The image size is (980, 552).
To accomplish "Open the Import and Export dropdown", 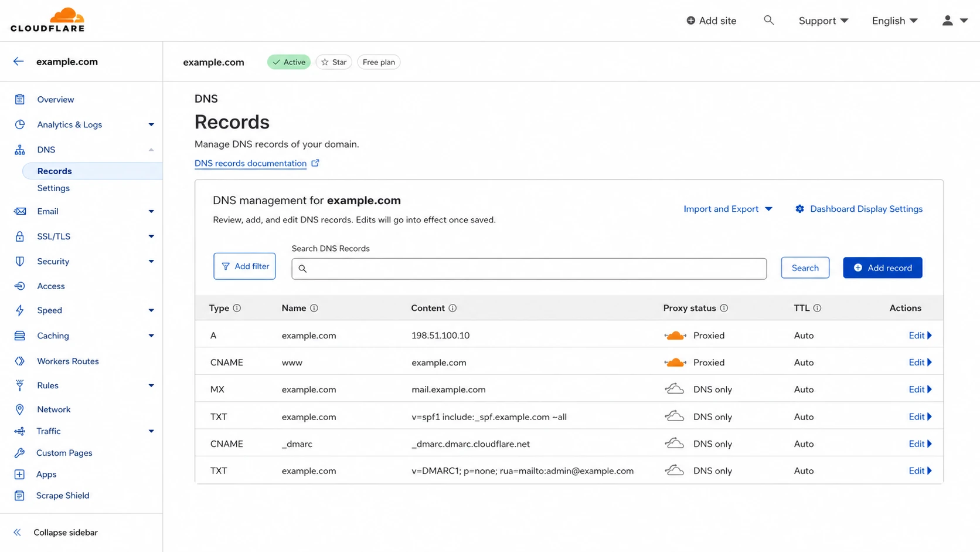I will click(728, 209).
